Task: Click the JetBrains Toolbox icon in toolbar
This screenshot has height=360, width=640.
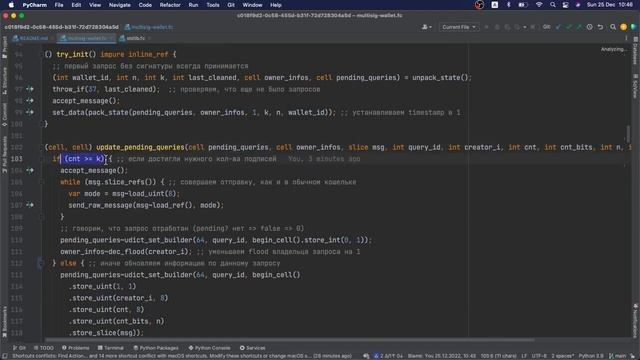Action: point(633,27)
